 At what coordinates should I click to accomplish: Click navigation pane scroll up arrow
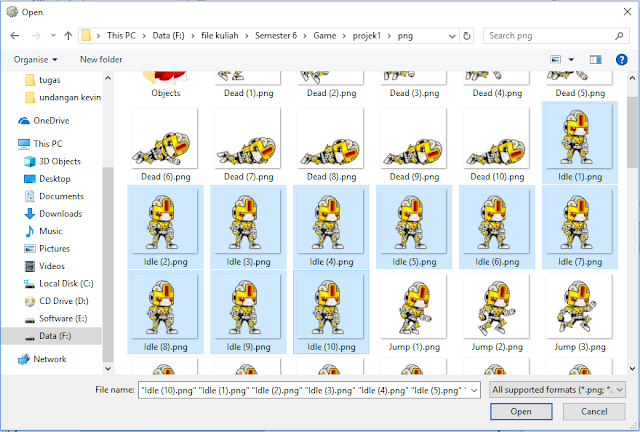108,78
